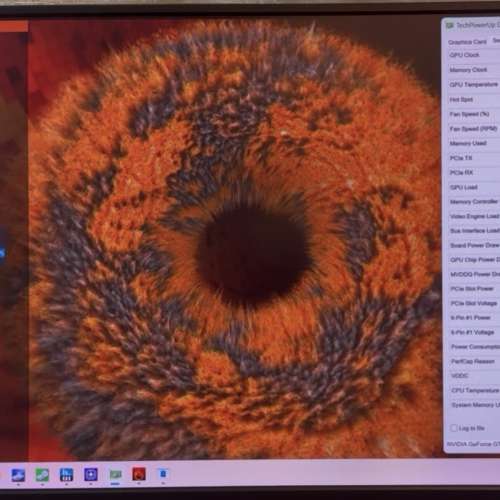Click the active GPU-Z green chip taskbar icon
The width and height of the screenshot is (500, 500).
115,474
